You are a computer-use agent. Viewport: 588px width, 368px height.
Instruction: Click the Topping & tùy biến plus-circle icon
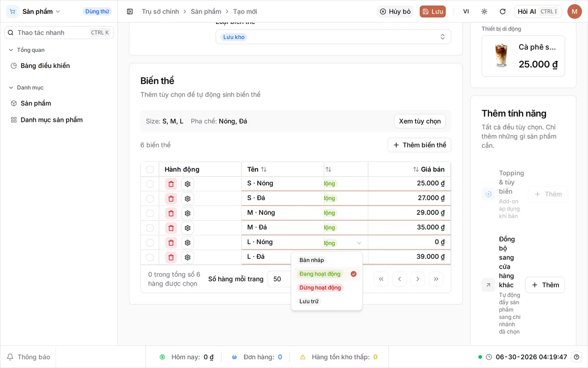click(x=488, y=194)
